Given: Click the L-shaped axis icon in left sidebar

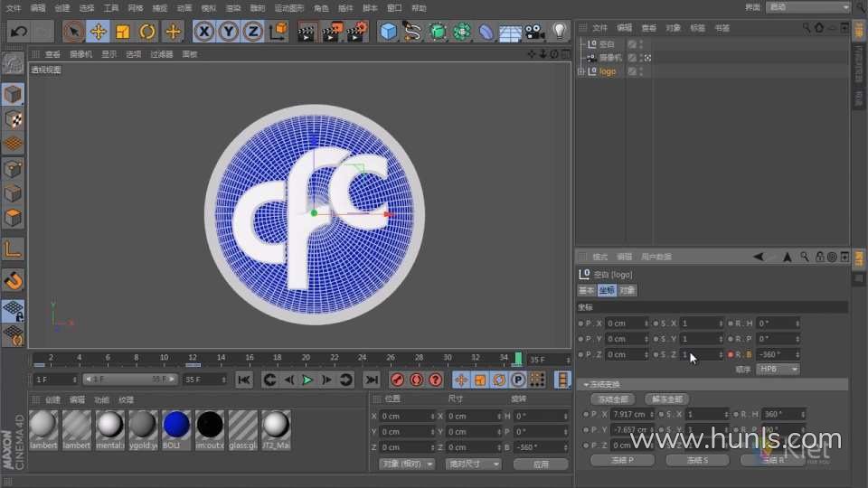Looking at the screenshot, I should tap(13, 249).
